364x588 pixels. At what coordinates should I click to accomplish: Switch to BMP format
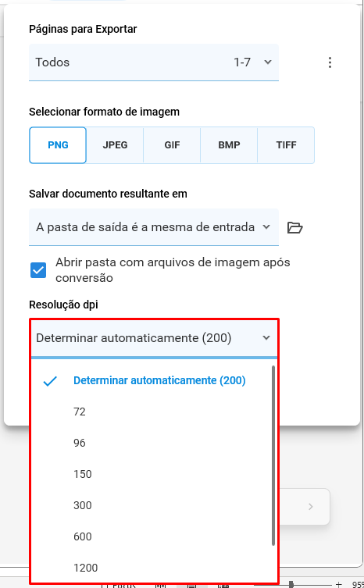[x=230, y=145]
